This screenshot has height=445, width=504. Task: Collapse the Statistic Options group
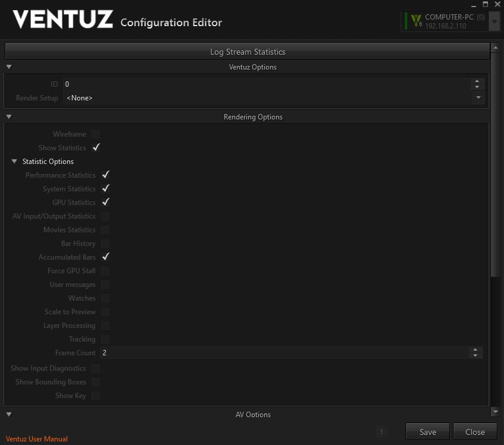click(14, 162)
